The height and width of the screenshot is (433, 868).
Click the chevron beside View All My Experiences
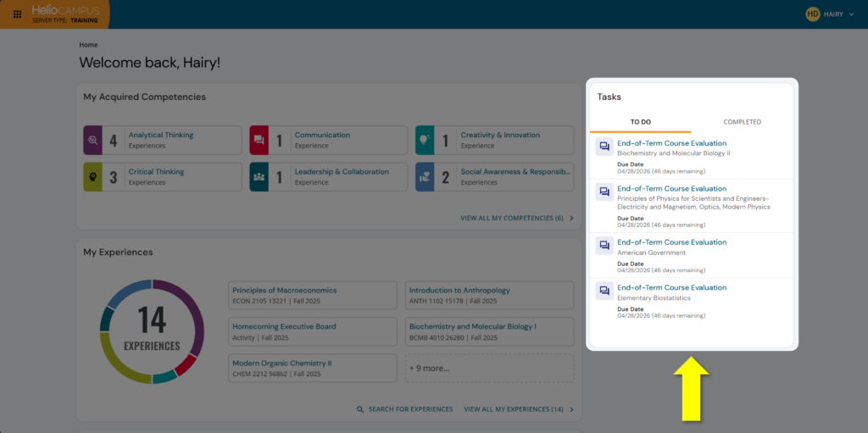pos(572,409)
